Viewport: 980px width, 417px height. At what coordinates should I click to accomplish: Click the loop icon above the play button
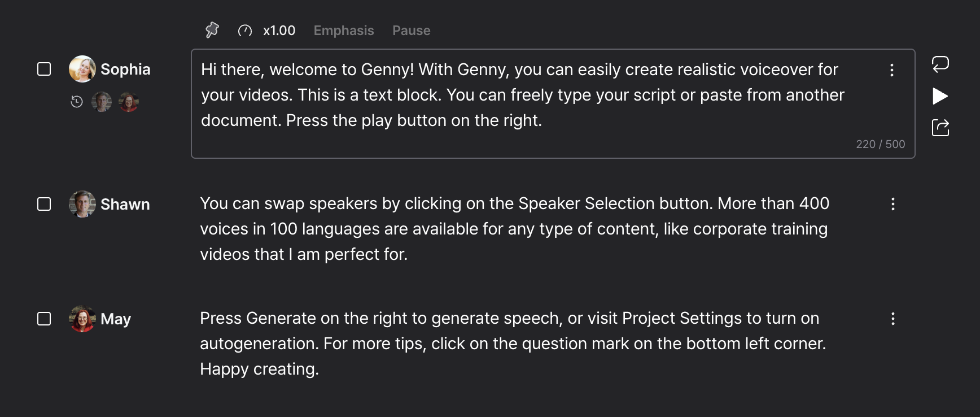click(x=940, y=64)
